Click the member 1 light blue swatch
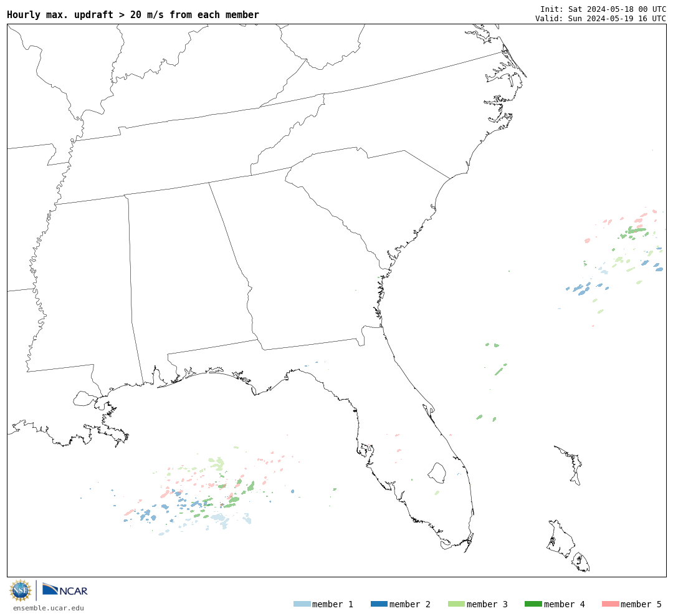 click(302, 604)
